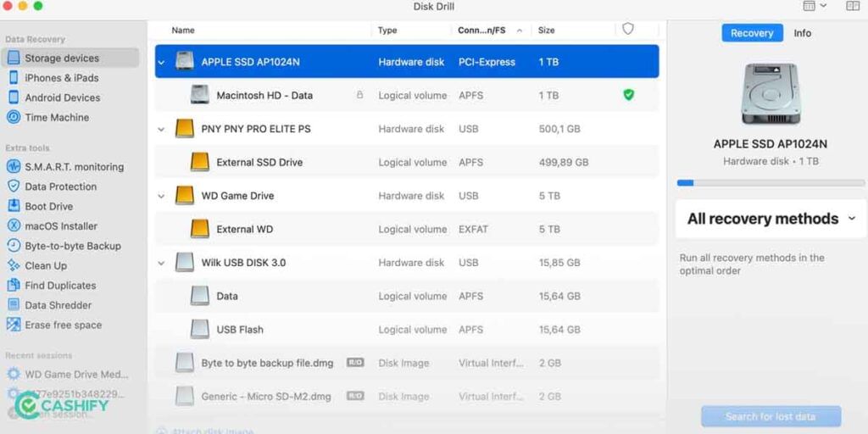Select the Data logical volume row
Image resolution: width=868 pixels, height=434 pixels.
click(407, 296)
